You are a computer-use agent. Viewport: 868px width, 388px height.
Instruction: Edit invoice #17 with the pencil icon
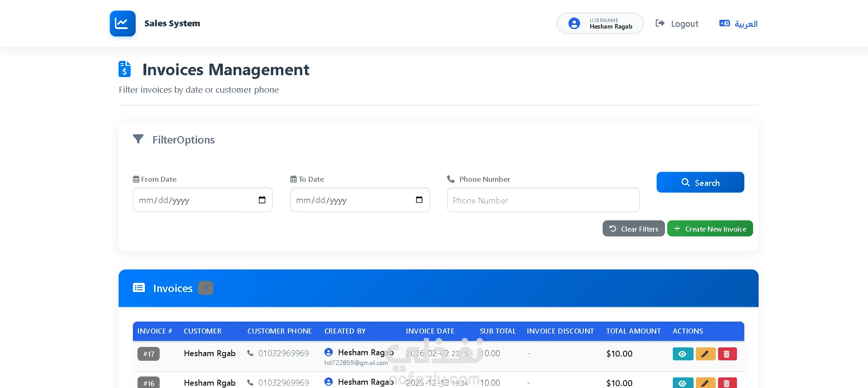point(706,354)
